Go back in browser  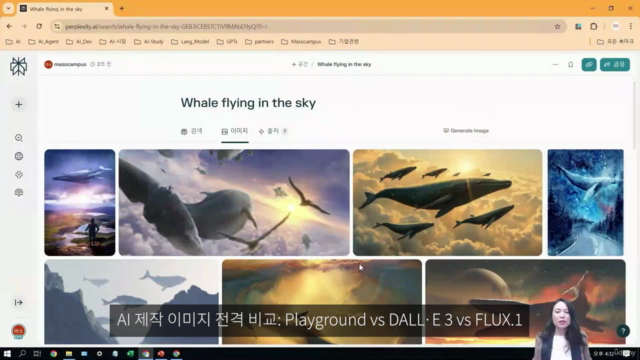click(9, 27)
